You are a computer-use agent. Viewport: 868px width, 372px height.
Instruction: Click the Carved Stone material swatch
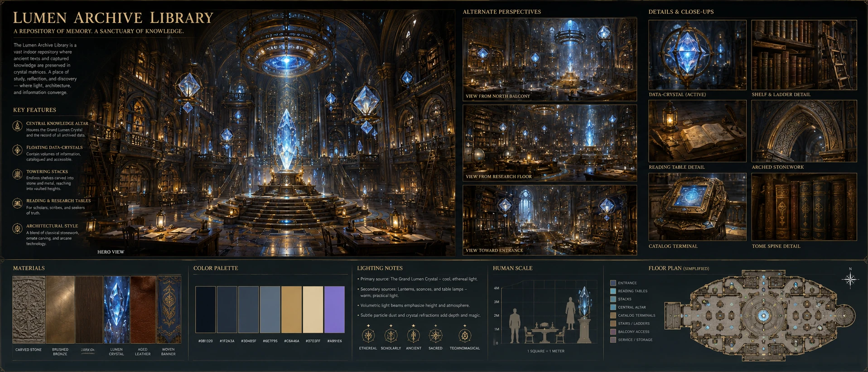(x=29, y=309)
